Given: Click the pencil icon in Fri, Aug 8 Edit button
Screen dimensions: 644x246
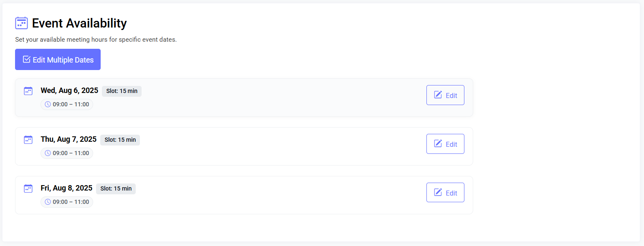Looking at the screenshot, I should click(x=438, y=192).
